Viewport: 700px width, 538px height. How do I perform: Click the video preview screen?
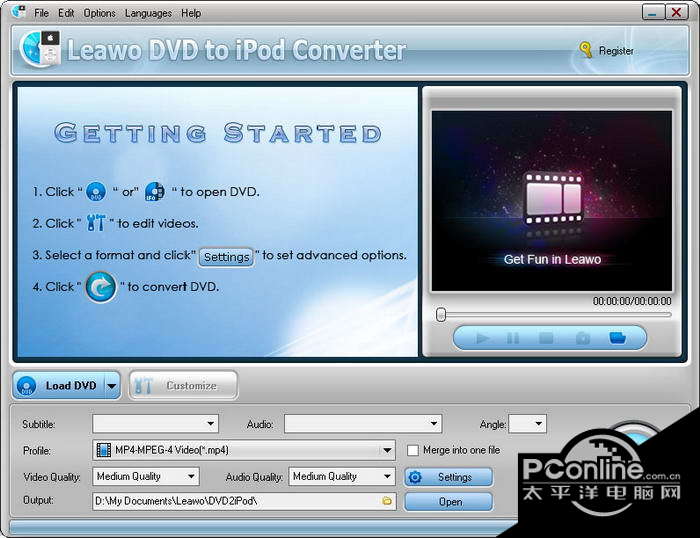pos(552,201)
